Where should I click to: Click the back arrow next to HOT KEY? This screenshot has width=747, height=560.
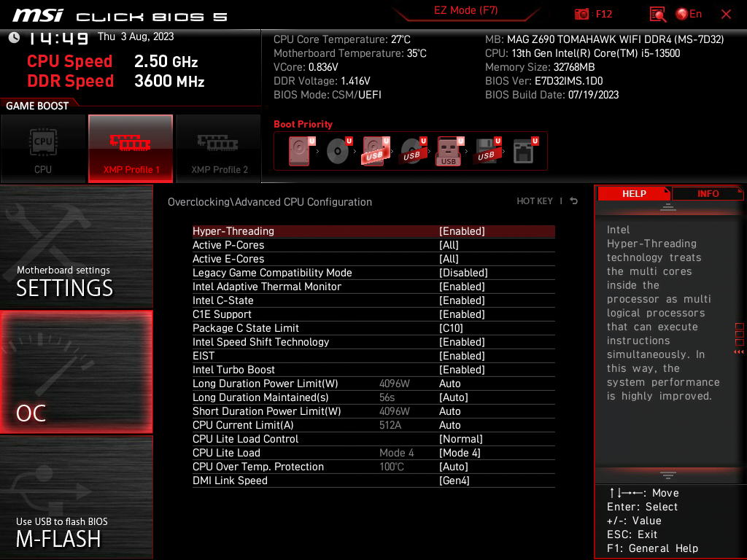pyautogui.click(x=574, y=201)
